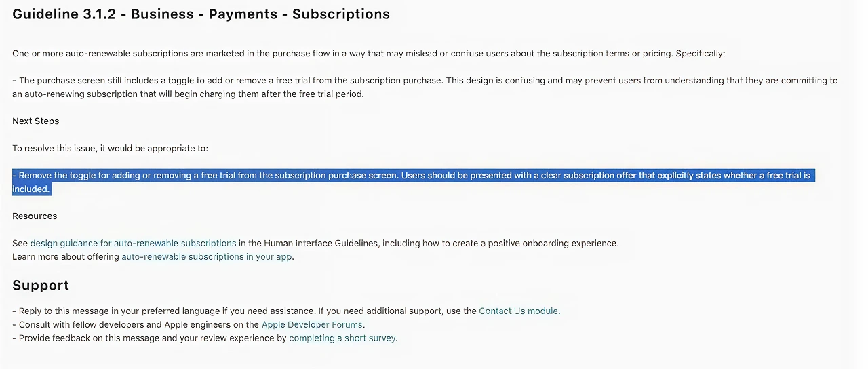Viewport: 868px width, 369px height.
Task: Open the Contact Us module link
Action: coord(519,311)
